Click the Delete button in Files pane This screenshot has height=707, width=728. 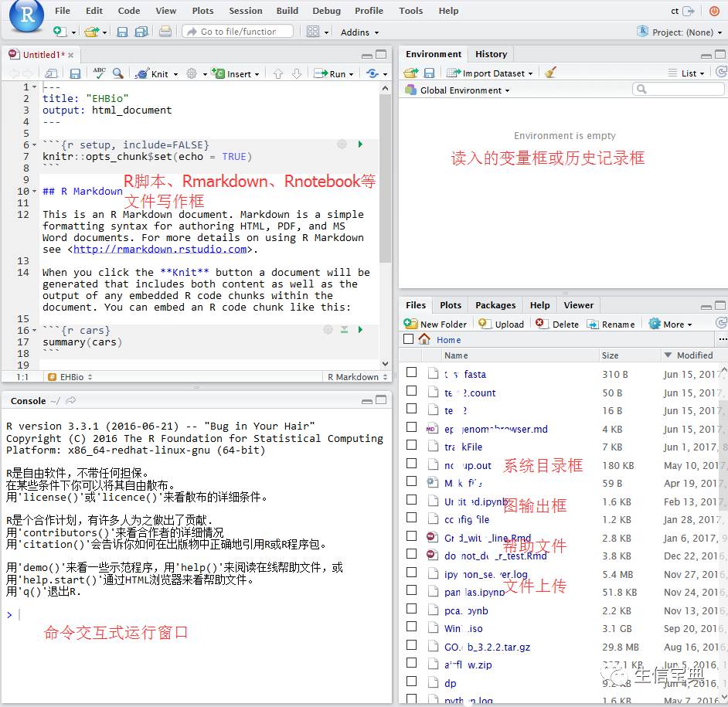(x=557, y=324)
